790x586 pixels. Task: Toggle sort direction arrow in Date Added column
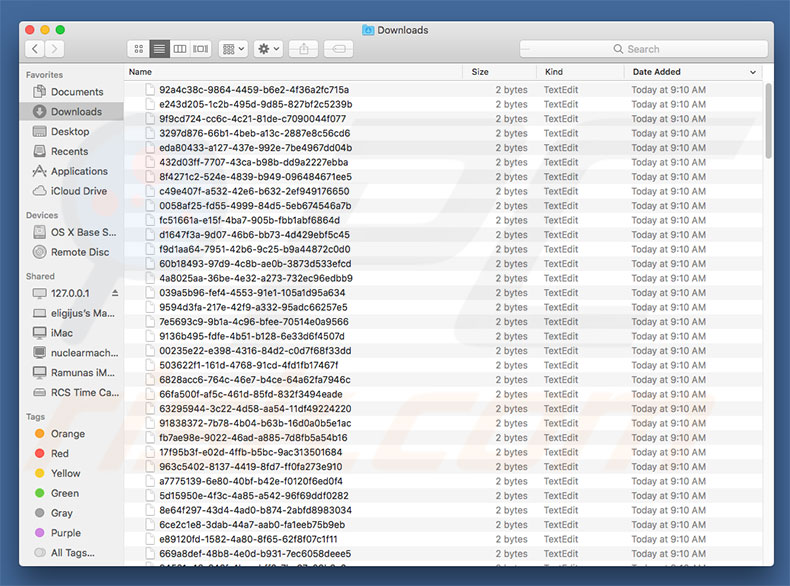pos(753,72)
